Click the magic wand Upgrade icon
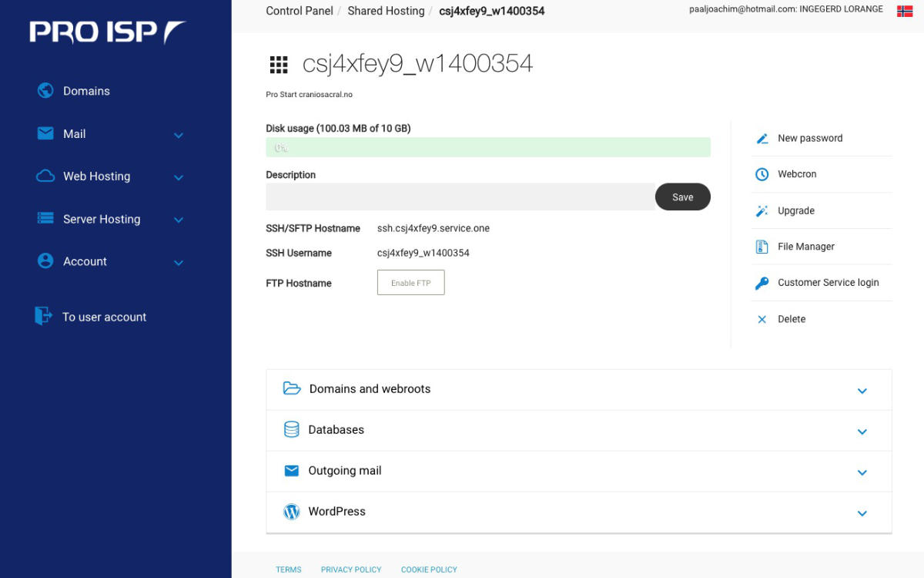 [x=762, y=211]
